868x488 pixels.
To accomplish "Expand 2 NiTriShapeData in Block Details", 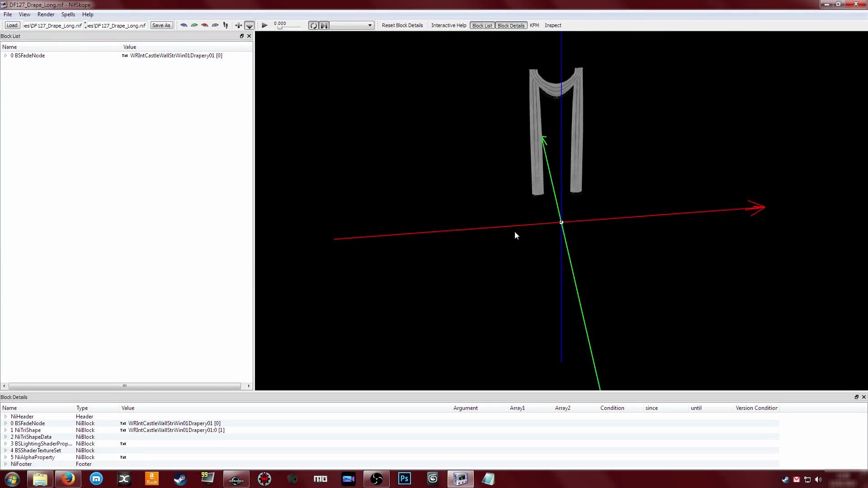I will pyautogui.click(x=5, y=437).
